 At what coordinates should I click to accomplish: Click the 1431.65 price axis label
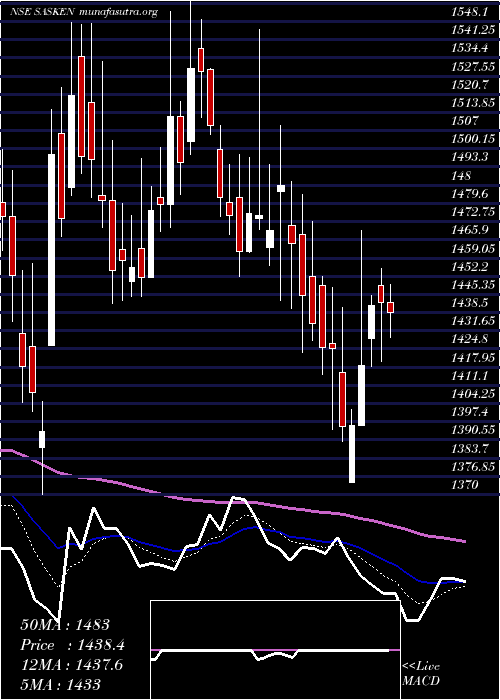[473, 321]
